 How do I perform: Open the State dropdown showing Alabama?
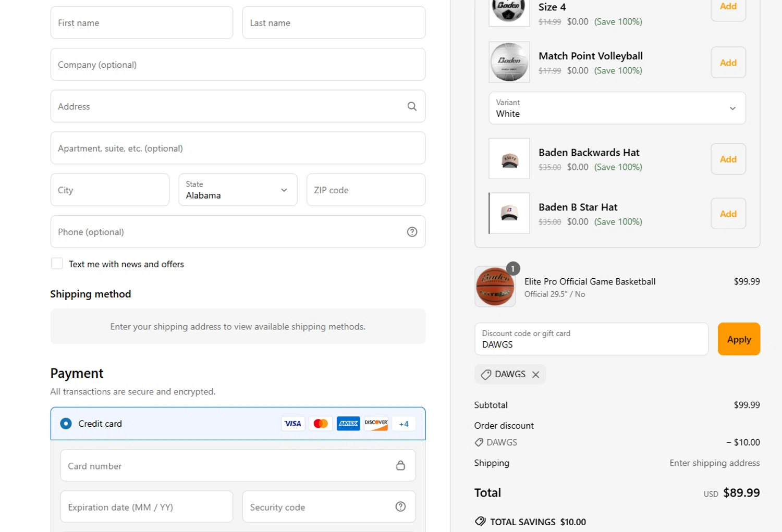[x=238, y=190]
